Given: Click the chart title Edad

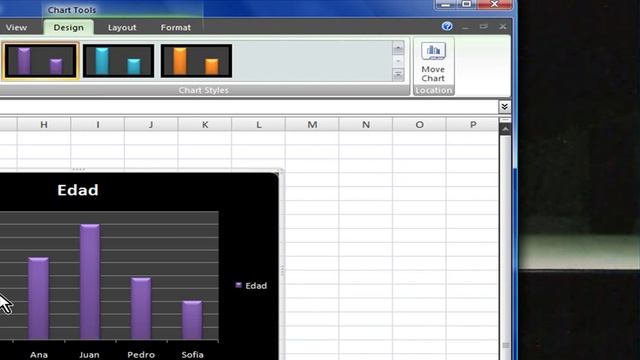Looking at the screenshot, I should point(78,190).
